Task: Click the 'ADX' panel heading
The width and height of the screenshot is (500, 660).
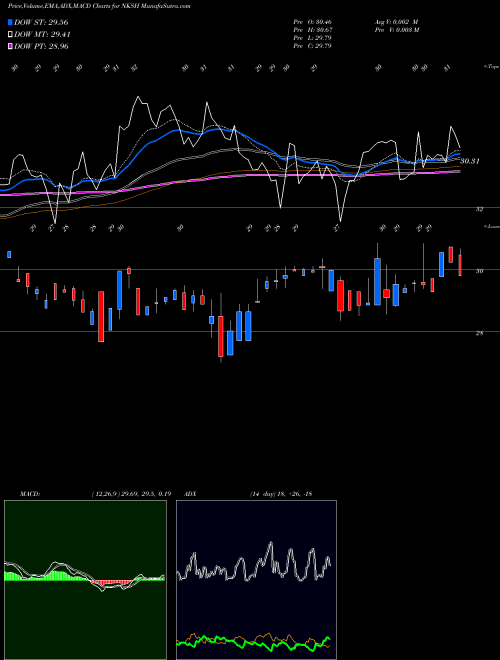Action: coord(191,494)
